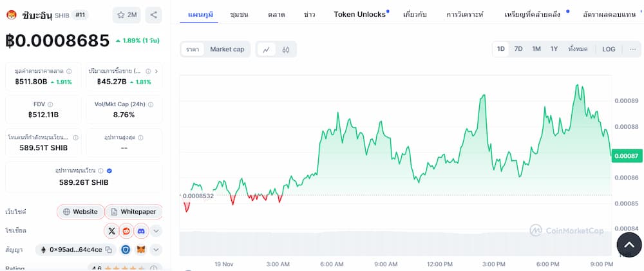Click the #11 rank badge
The image size is (644, 271).
(80, 15)
